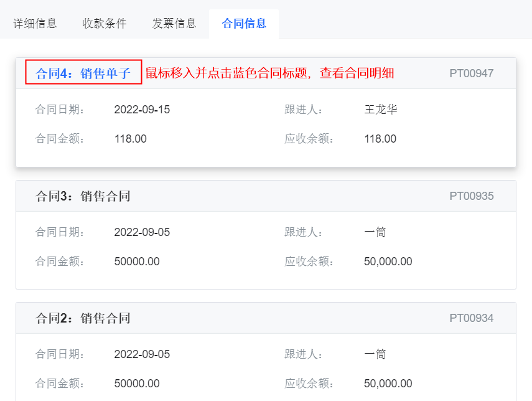Click follower name 王龙华
This screenshot has width=532, height=401.
381,110
